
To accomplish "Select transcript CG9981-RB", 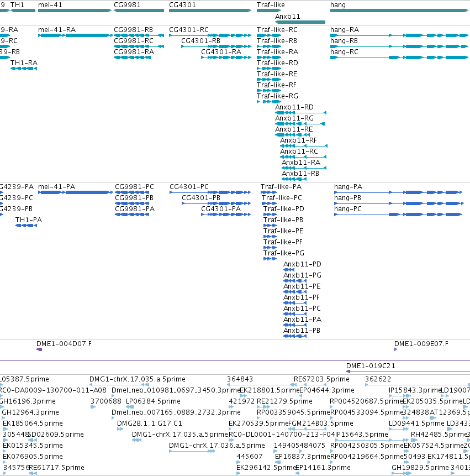I will click(x=139, y=35).
